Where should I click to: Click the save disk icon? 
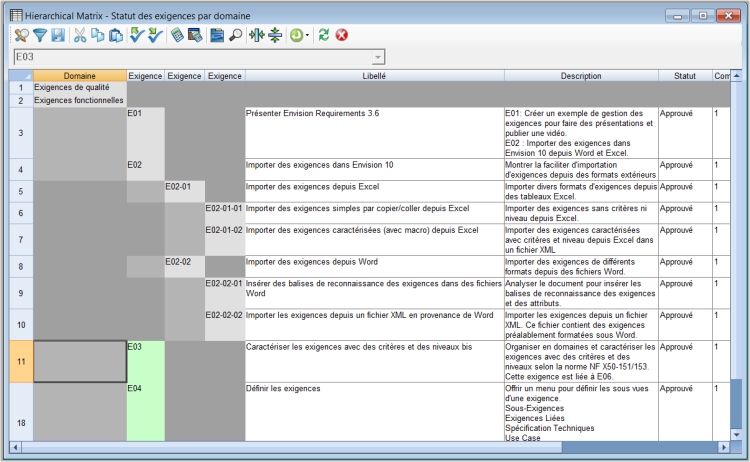57,35
